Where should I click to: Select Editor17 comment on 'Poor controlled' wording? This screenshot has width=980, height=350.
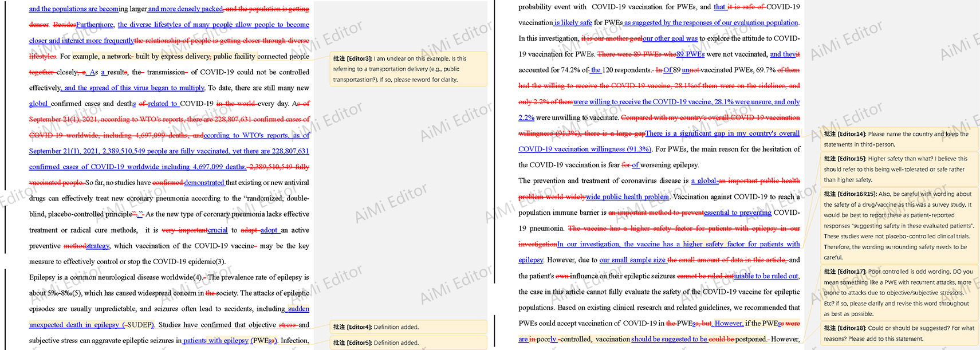click(x=898, y=292)
